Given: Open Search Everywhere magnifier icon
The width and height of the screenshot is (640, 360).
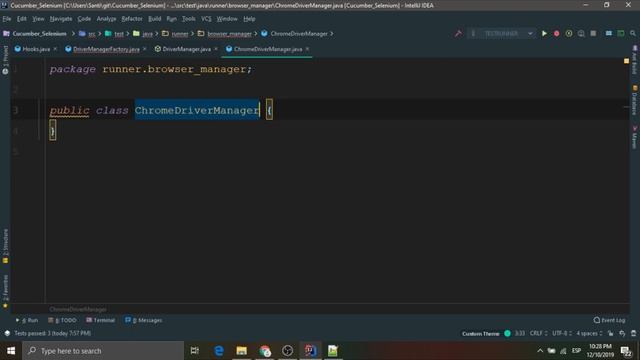Looking at the screenshot, I should point(633,33).
